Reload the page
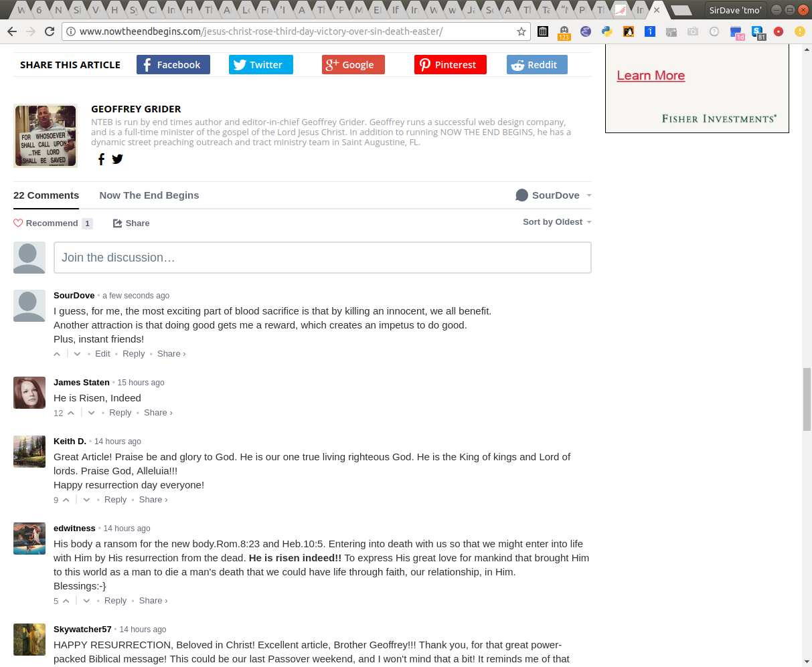The image size is (812, 667). (50, 31)
